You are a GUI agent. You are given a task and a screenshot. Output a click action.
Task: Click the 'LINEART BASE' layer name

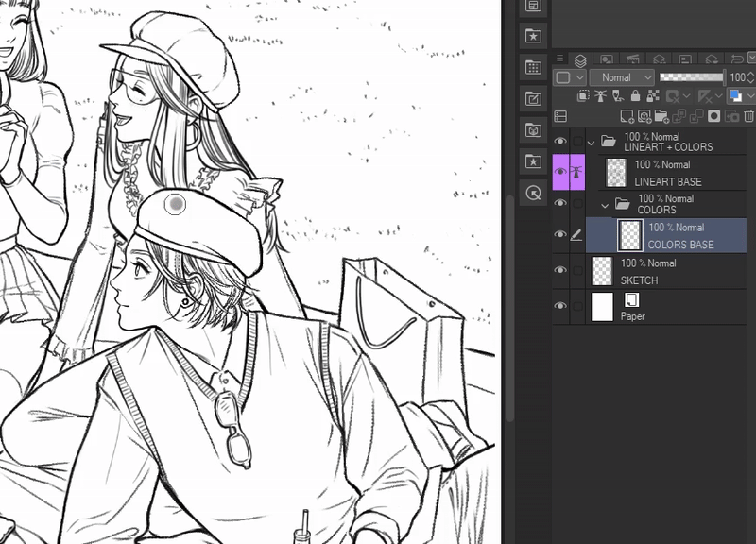pos(668,182)
